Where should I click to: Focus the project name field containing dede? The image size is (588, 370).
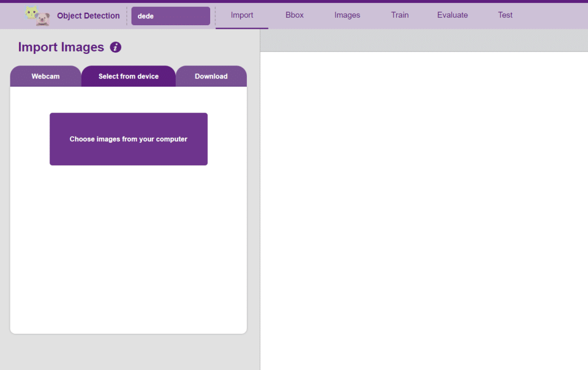(171, 16)
